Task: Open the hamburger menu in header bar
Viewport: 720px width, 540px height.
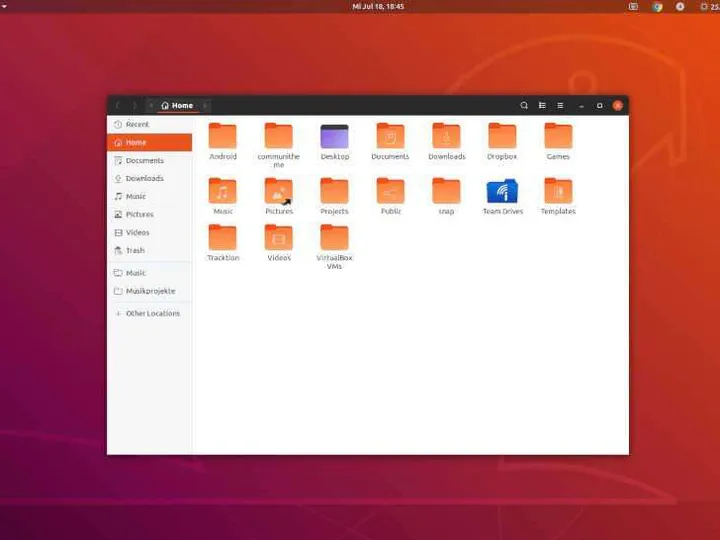Action: coord(560,106)
